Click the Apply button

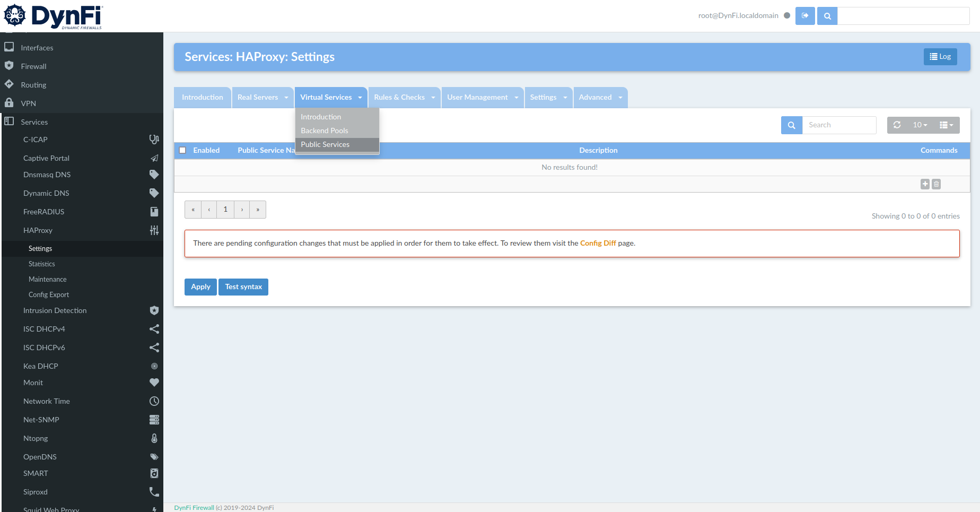200,287
